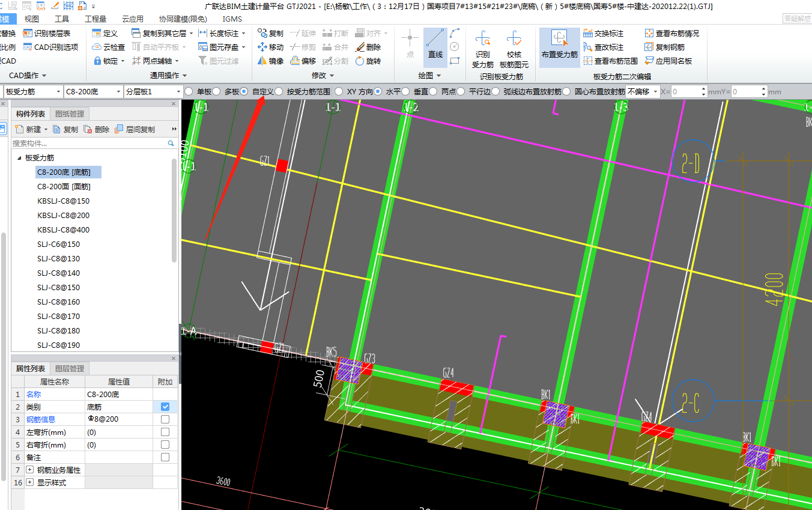Select the XY 方向 radio option
The image size is (812, 510).
tap(339, 92)
